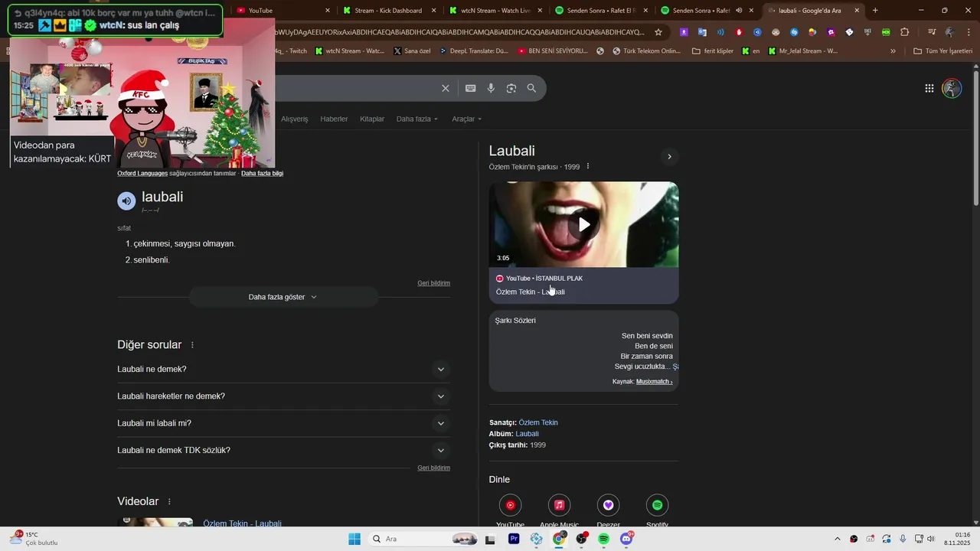Open the Extensions puzzle-piece menu
The width and height of the screenshot is (980, 551).
pyautogui.click(x=905, y=32)
